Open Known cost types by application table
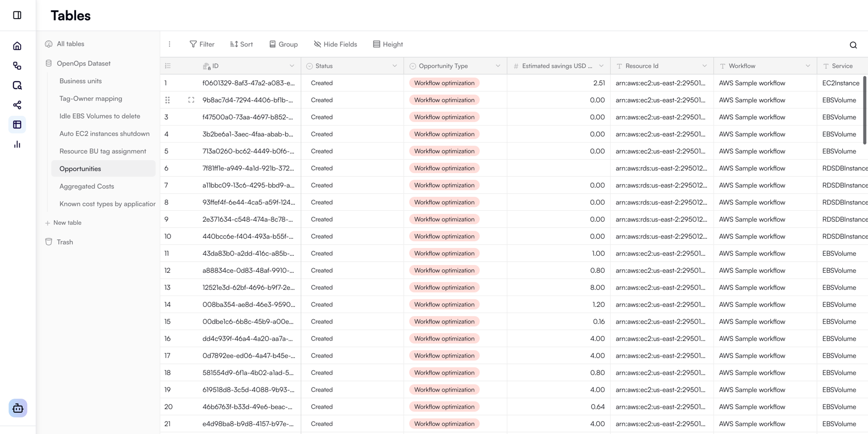Screen dimensions: 868x434 (107, 204)
